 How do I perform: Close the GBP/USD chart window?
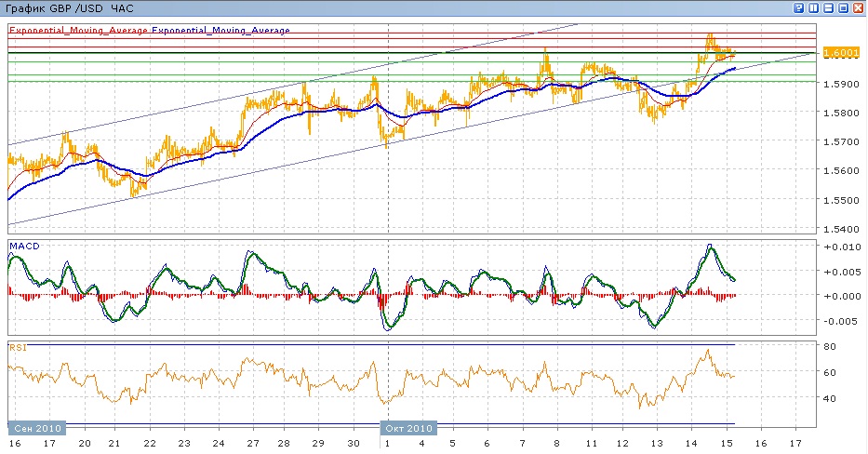coord(858,7)
